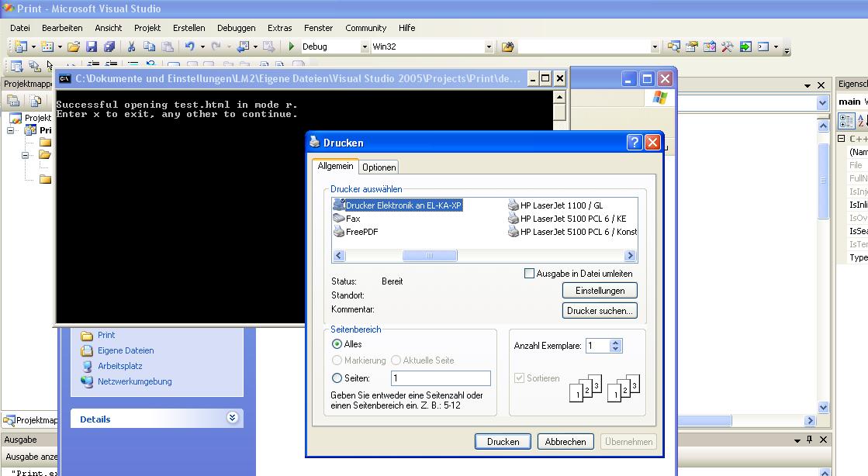868x476 pixels.
Task: Select the 'Seiten' radio button
Action: tap(337, 378)
